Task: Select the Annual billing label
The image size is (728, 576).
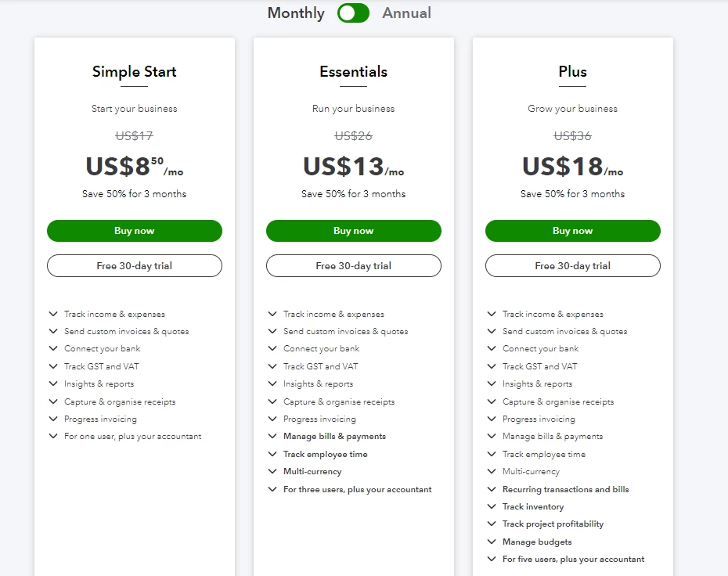Action: pos(407,13)
